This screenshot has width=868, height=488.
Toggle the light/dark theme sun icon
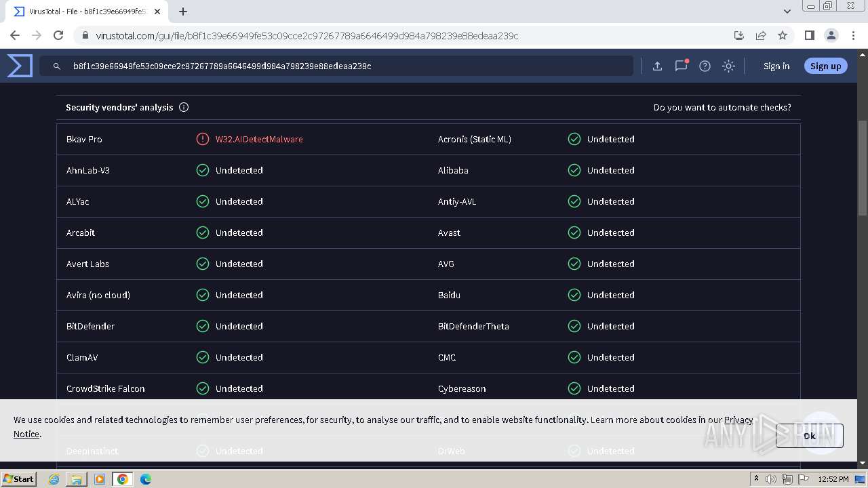point(728,66)
